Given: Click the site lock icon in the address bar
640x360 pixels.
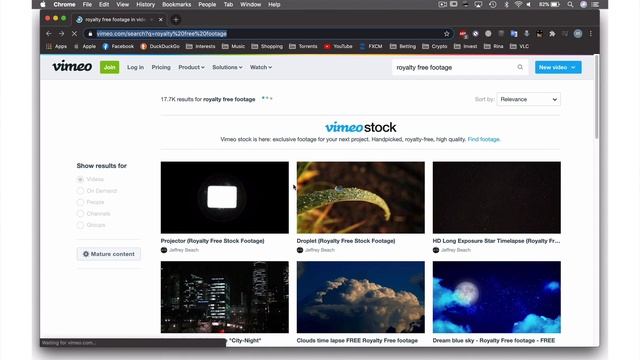Looking at the screenshot, I should [x=90, y=34].
